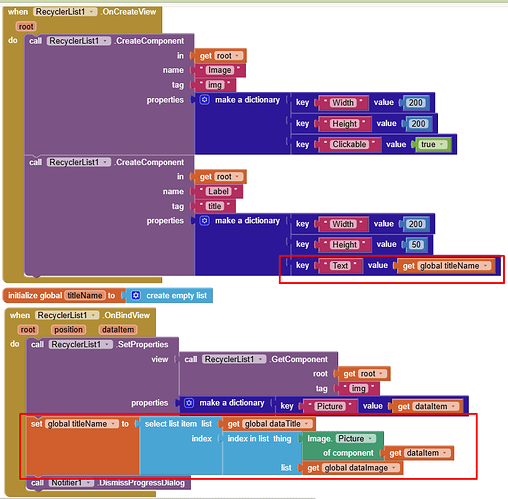
Task: Open the Notifier1 component dropdown
Action: [x=88, y=483]
